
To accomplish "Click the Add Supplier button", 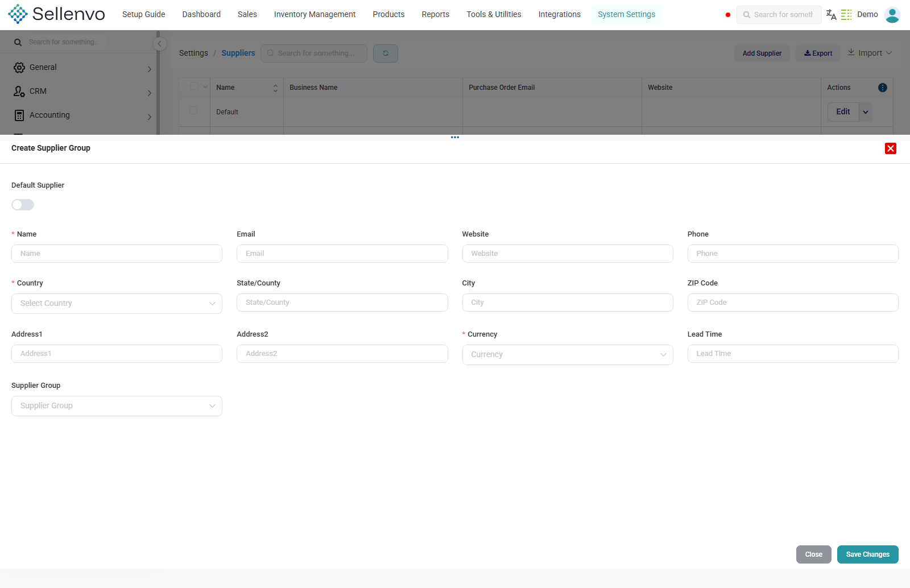I will click(x=762, y=53).
